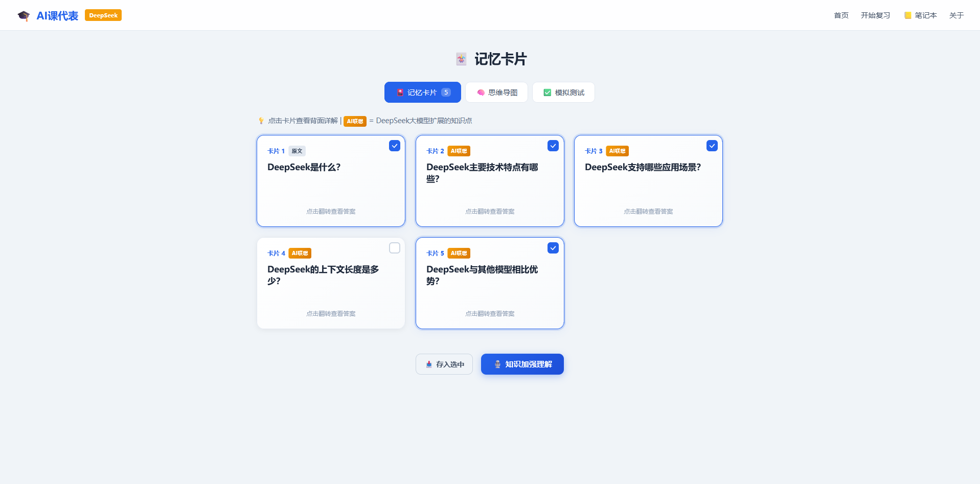This screenshot has width=980, height=484.
Task: Click the count badge 5 on 记忆卡片 tab
Action: pos(446,93)
